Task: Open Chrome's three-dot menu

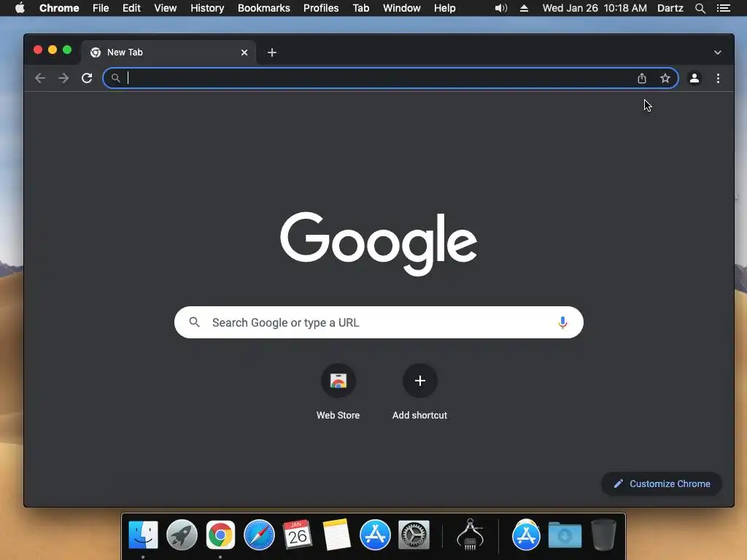Action: (x=718, y=78)
